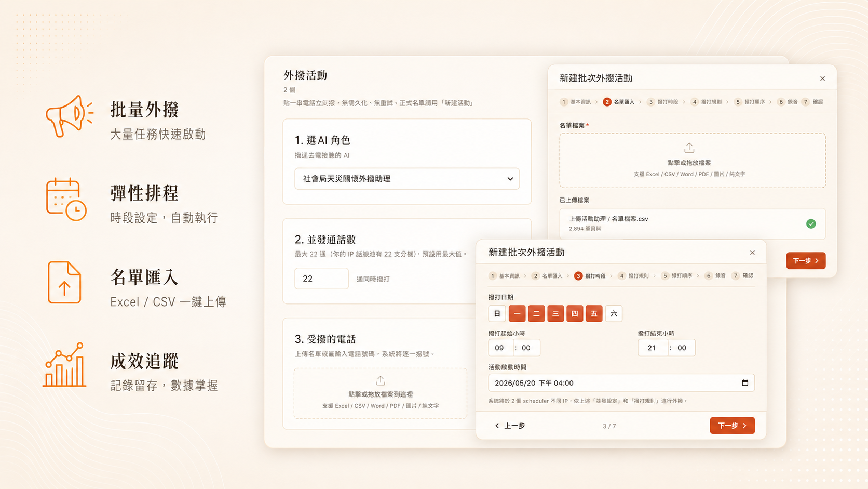This screenshot has height=489, width=868.
Task: Select step 1 基本資訊 in front dialog
Action: 504,276
